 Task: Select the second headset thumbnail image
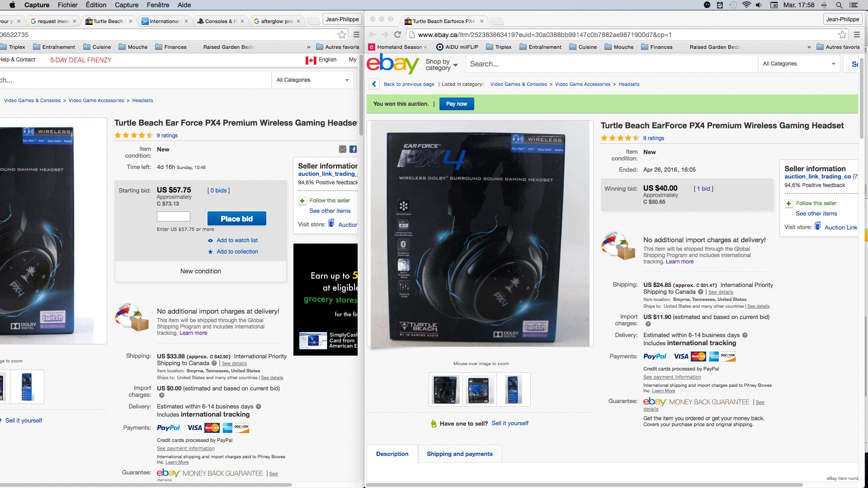[x=479, y=389]
